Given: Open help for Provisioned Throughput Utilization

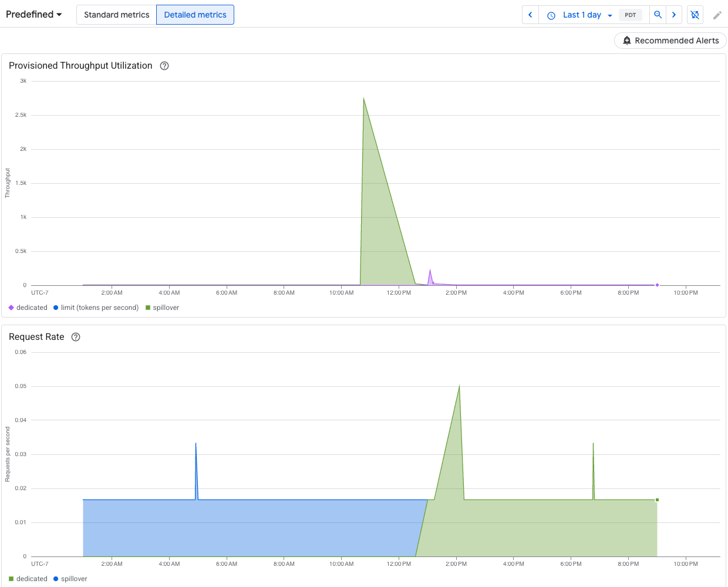Looking at the screenshot, I should 164,66.
